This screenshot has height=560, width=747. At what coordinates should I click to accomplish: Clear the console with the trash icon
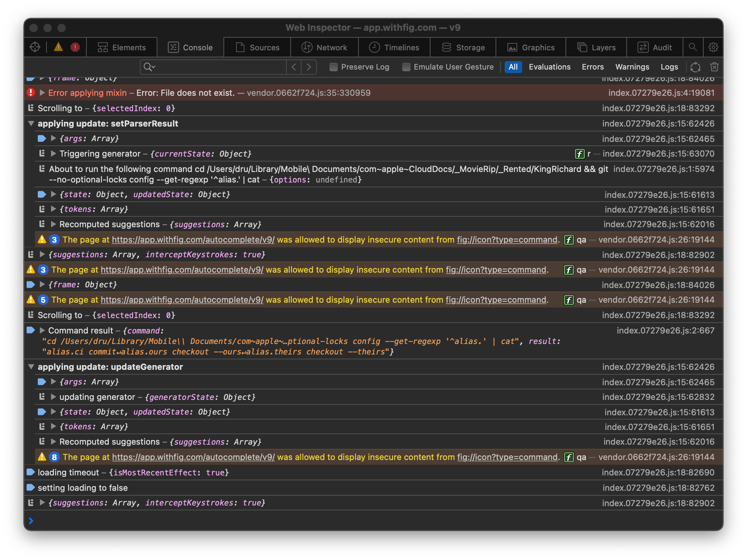point(714,67)
